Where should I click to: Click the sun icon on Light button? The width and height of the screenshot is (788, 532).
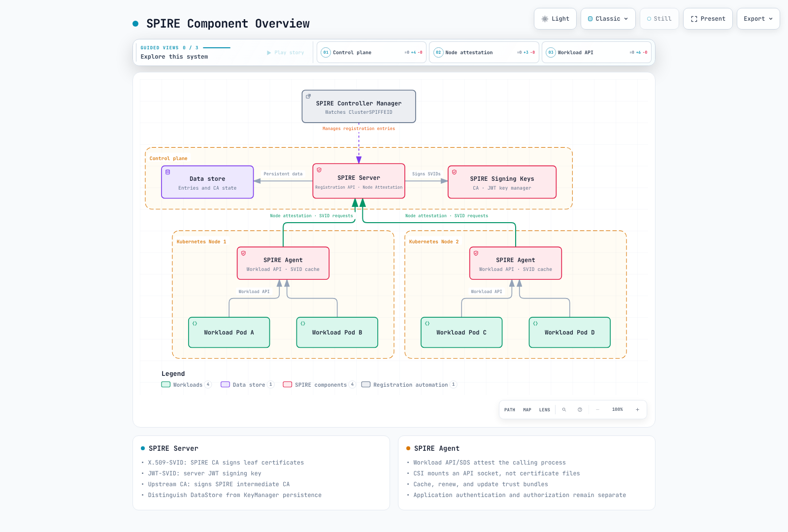pyautogui.click(x=545, y=19)
